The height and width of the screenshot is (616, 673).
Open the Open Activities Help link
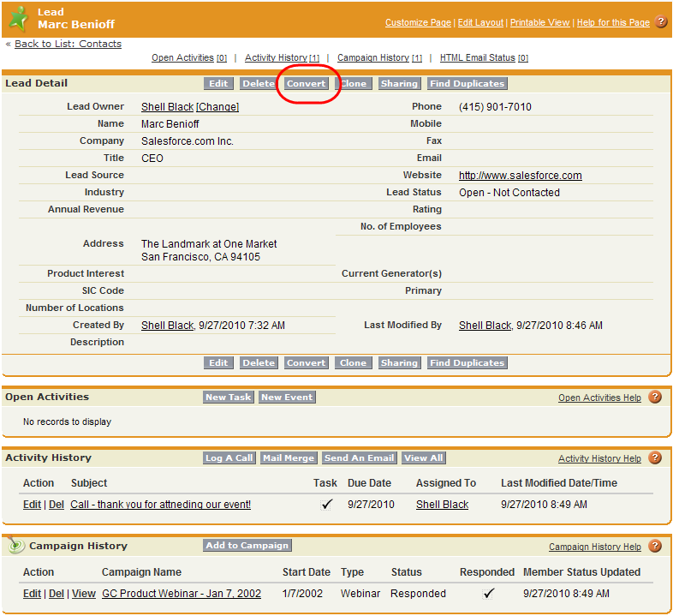(x=599, y=398)
